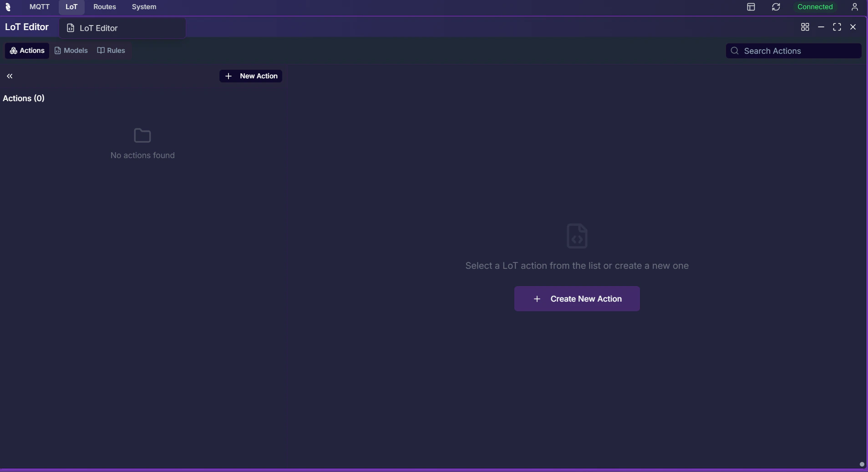Click the Actions (0) list header
The width and height of the screenshot is (868, 472).
(x=24, y=98)
